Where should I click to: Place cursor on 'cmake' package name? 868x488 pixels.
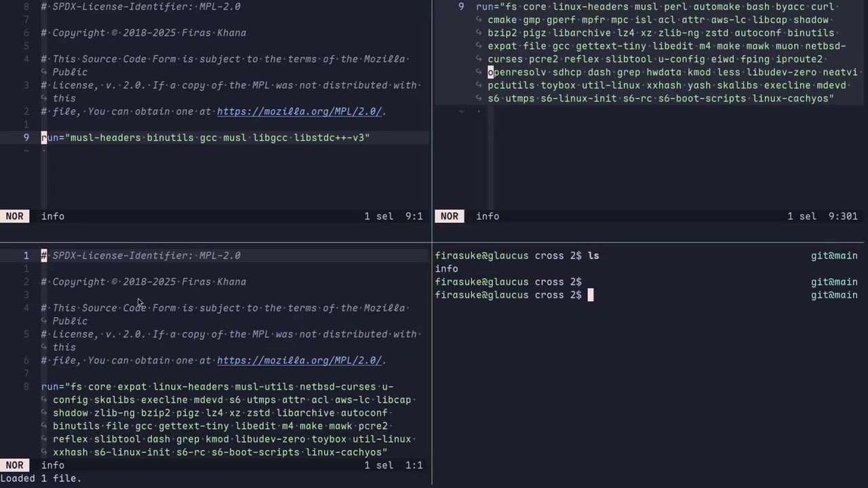point(502,20)
